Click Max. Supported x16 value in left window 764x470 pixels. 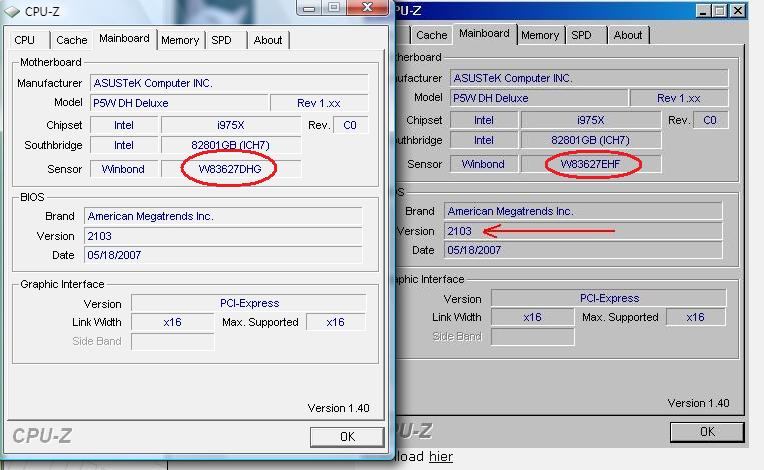336,322
